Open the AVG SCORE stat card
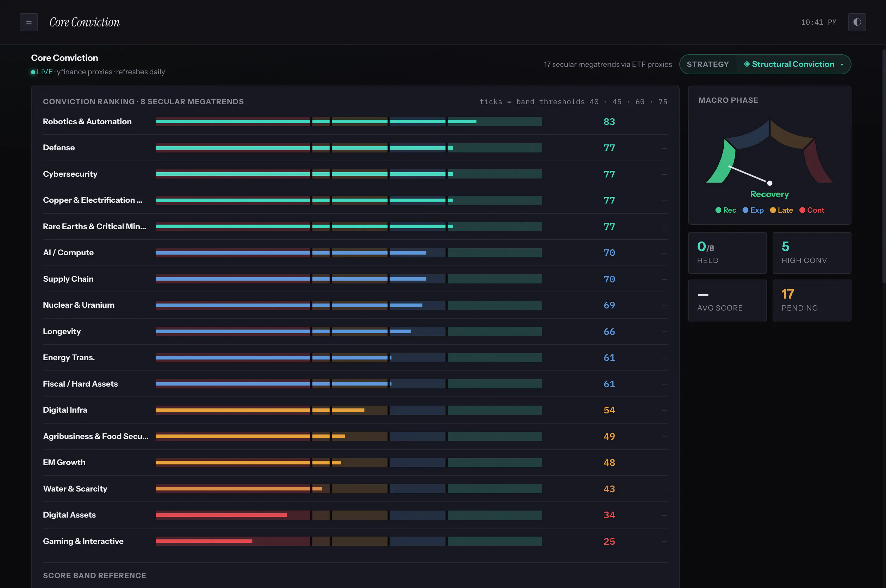Viewport: 886px width, 588px height. [x=728, y=300]
